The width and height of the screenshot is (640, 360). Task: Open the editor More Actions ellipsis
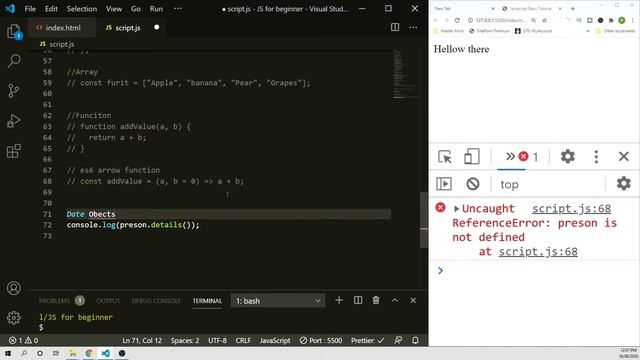413,27
